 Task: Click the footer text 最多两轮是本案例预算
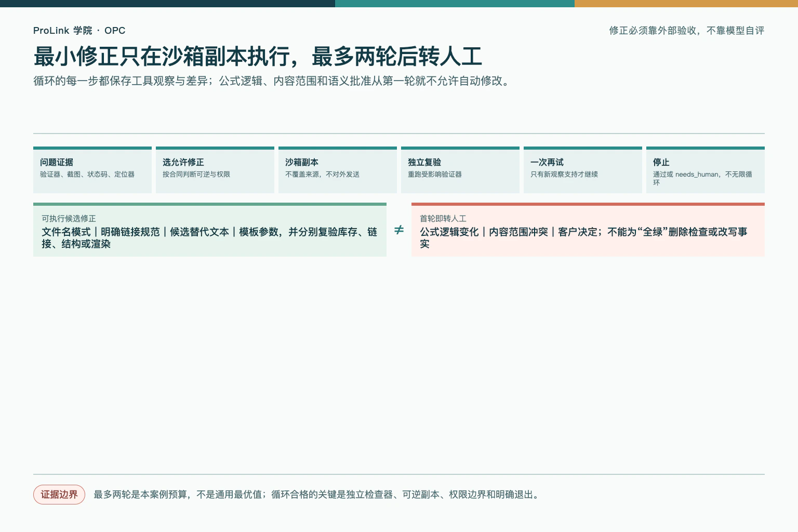317,495
